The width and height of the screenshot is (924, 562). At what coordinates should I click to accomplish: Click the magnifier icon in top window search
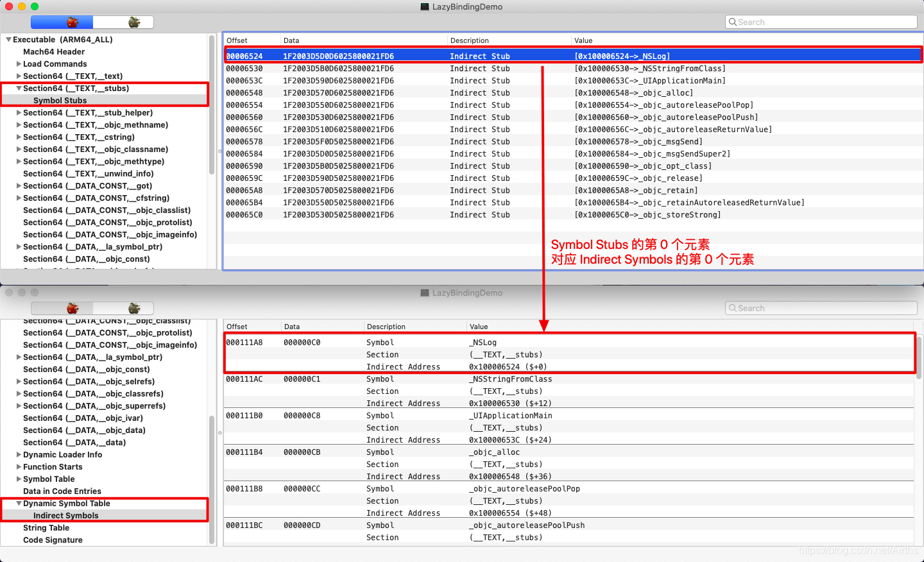[732, 22]
